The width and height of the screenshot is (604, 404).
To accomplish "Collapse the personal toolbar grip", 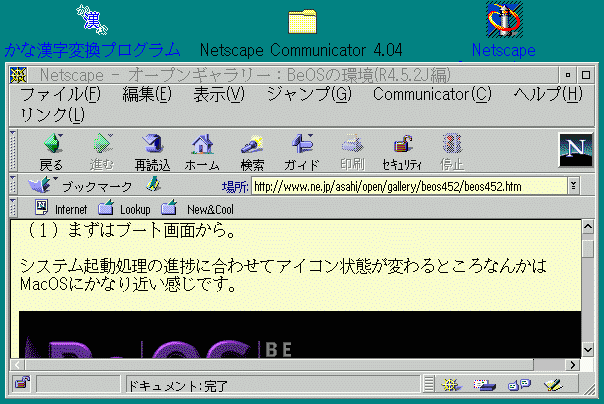I will coord(13,208).
